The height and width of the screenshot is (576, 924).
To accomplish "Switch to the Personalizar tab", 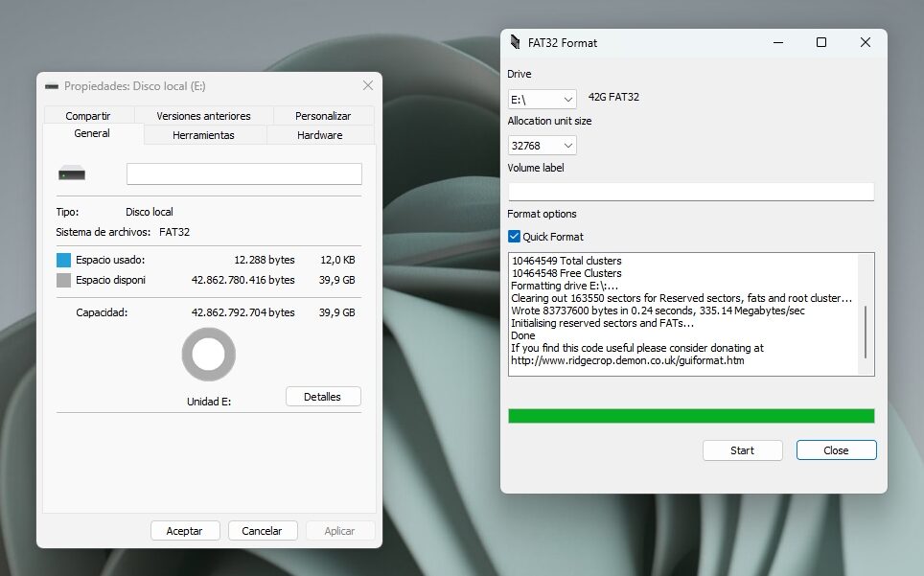I will coord(323,115).
